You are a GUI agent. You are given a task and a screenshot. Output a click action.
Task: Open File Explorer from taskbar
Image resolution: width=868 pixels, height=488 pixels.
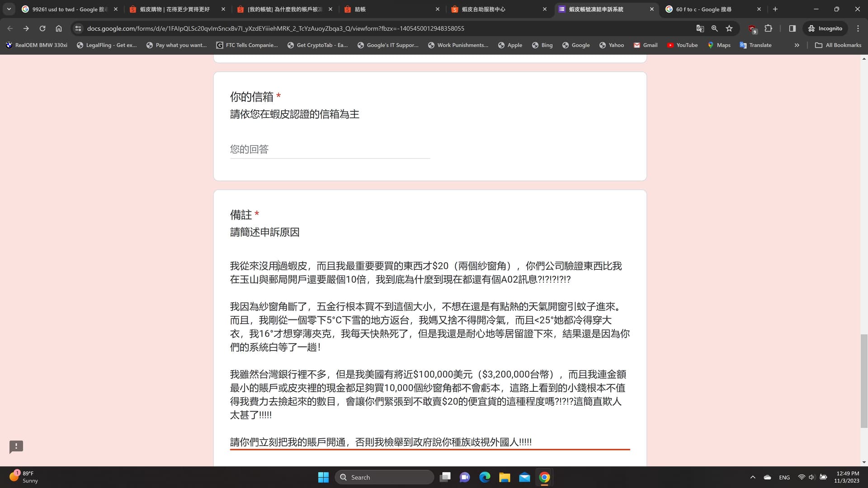click(505, 477)
